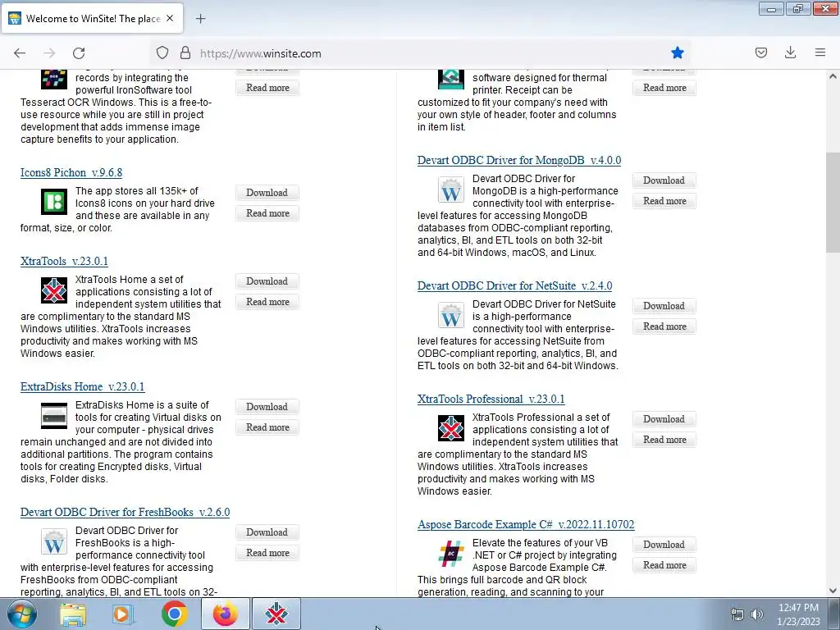Download Aspose Barcode Example C#
Image resolution: width=840 pixels, height=630 pixels.
click(664, 545)
